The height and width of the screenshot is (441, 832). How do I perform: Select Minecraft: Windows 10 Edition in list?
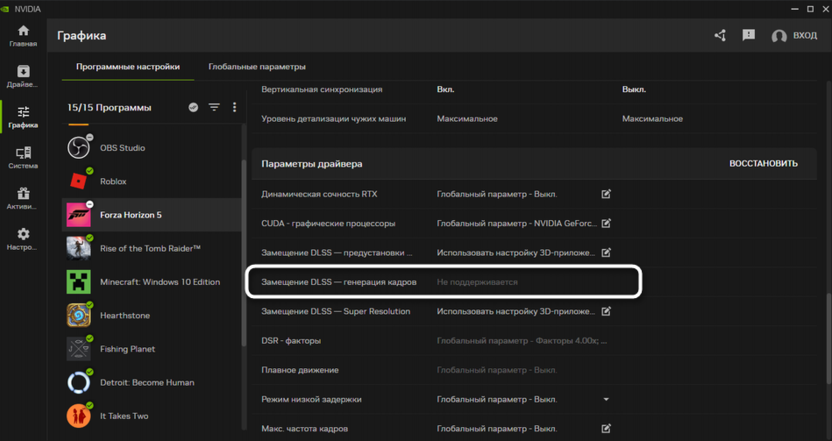click(159, 282)
